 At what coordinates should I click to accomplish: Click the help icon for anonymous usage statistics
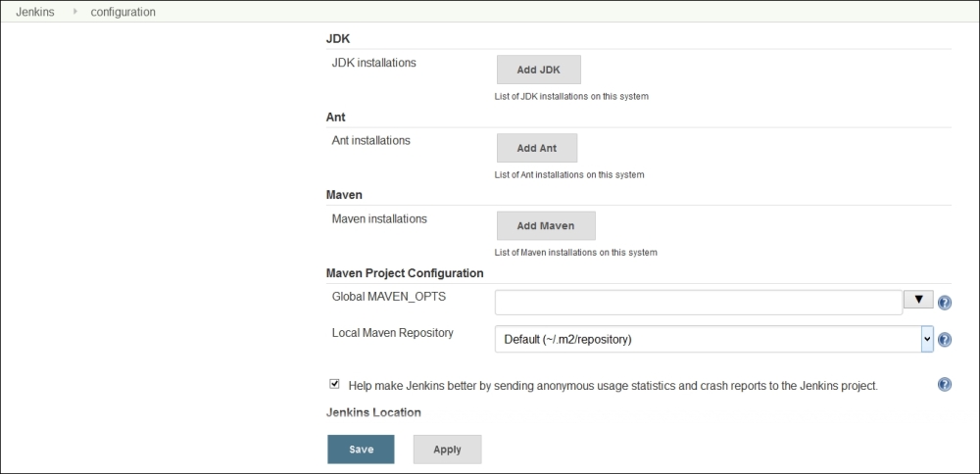tap(945, 385)
